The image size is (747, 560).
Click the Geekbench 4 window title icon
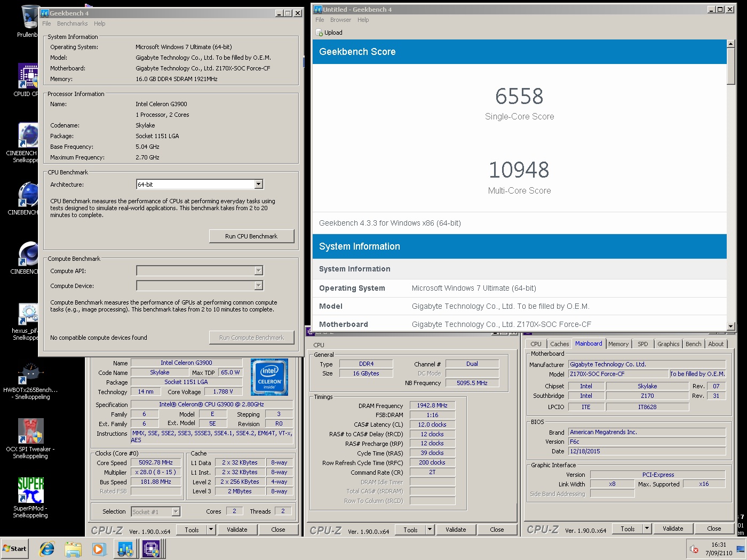[45, 13]
